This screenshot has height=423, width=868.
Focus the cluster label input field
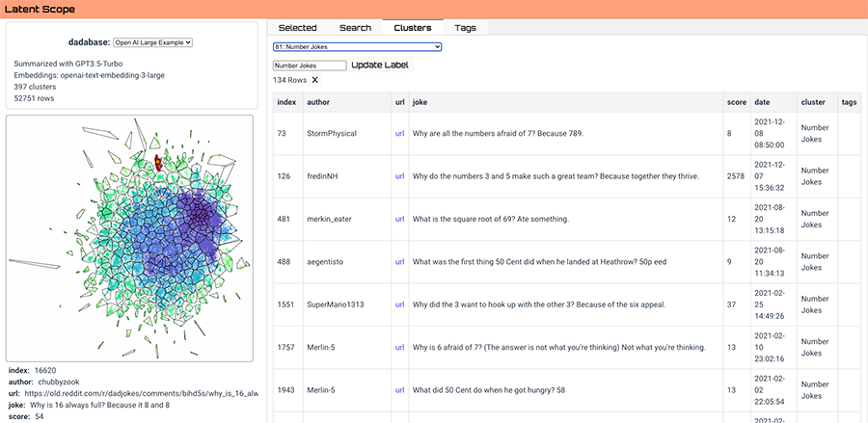(x=310, y=66)
